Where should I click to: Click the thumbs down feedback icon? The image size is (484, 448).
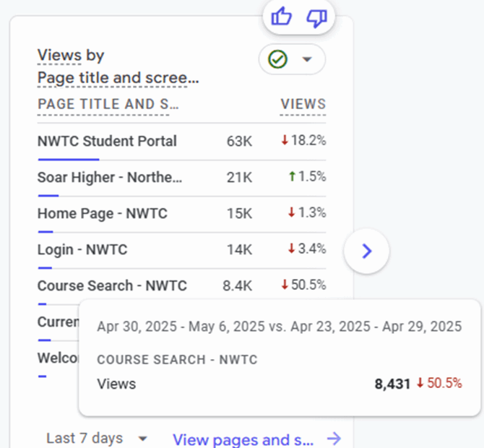pos(316,18)
